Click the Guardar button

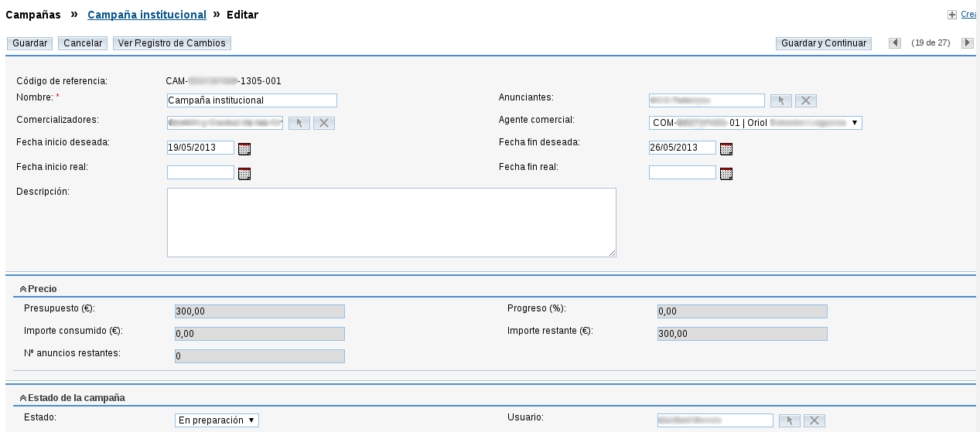[x=30, y=43]
